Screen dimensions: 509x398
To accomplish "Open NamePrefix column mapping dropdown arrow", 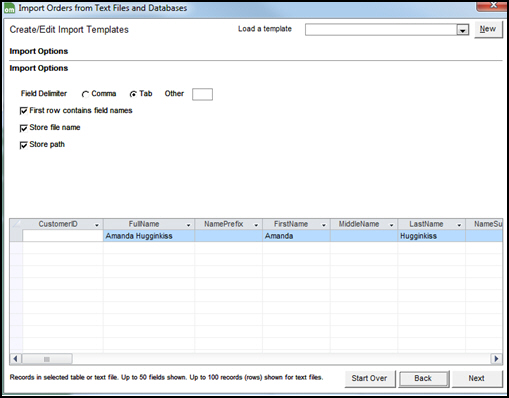I will tap(256, 225).
